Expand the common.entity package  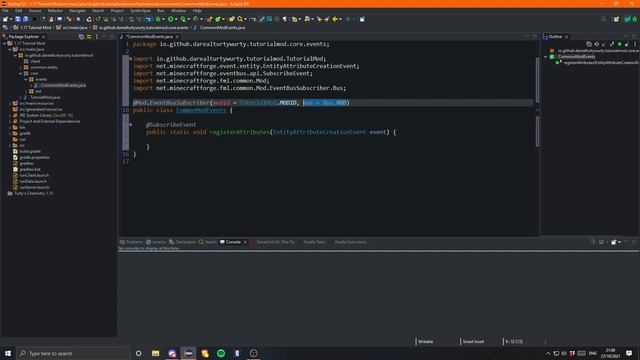20,67
